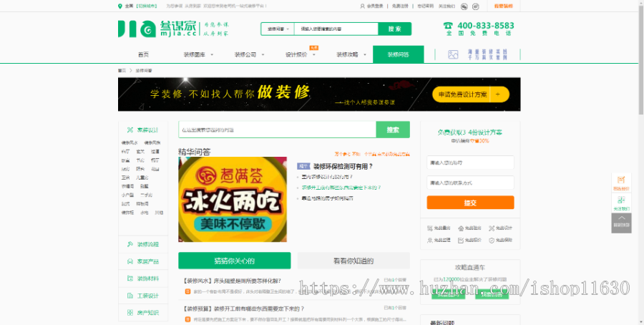
Task: Click the floating QR code follow-us icon
Action: (621, 200)
